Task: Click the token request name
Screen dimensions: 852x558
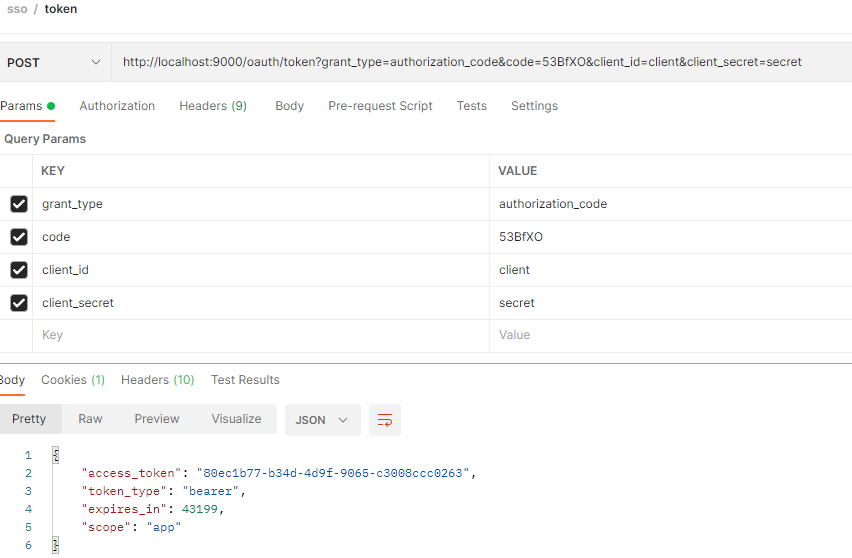Action: click(61, 9)
